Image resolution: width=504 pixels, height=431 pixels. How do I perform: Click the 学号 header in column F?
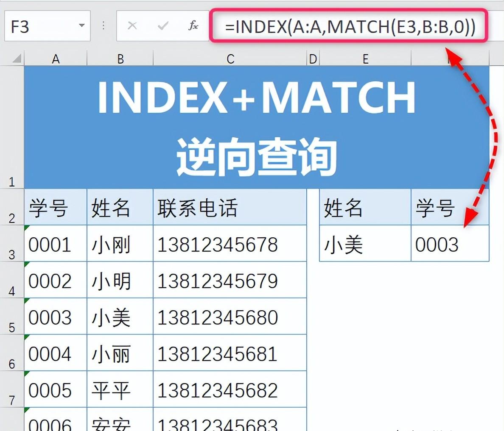[x=450, y=207]
